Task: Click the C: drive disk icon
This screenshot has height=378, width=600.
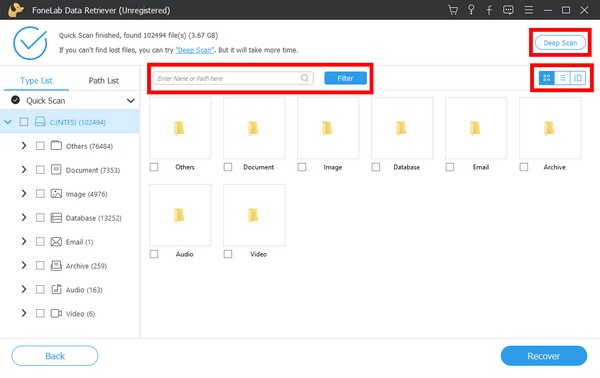Action: [40, 122]
